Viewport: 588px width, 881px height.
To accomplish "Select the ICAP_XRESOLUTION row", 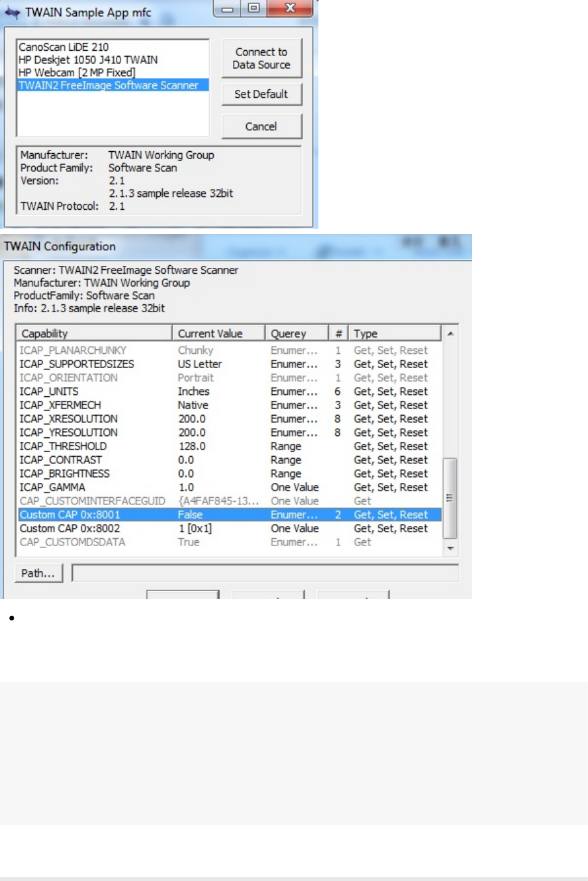I will tap(229, 419).
